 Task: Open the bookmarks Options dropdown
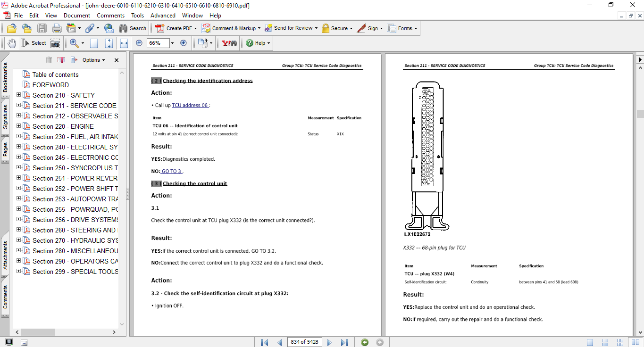[x=93, y=60]
